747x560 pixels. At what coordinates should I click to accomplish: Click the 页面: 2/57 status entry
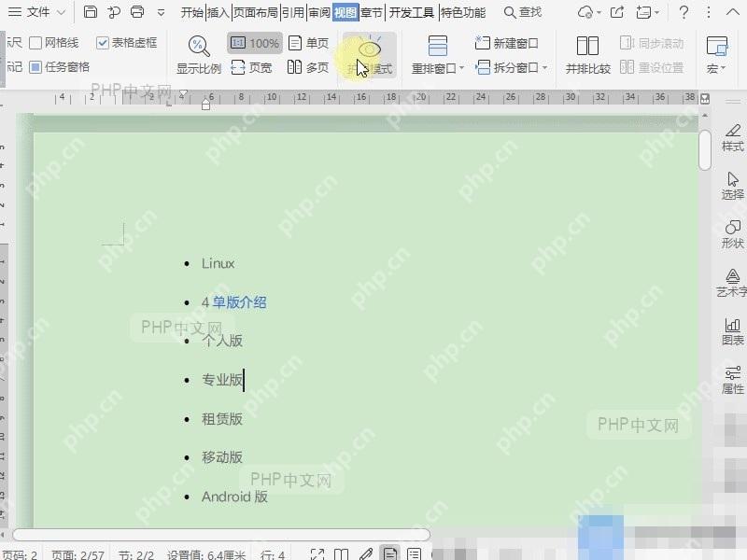pyautogui.click(x=78, y=554)
